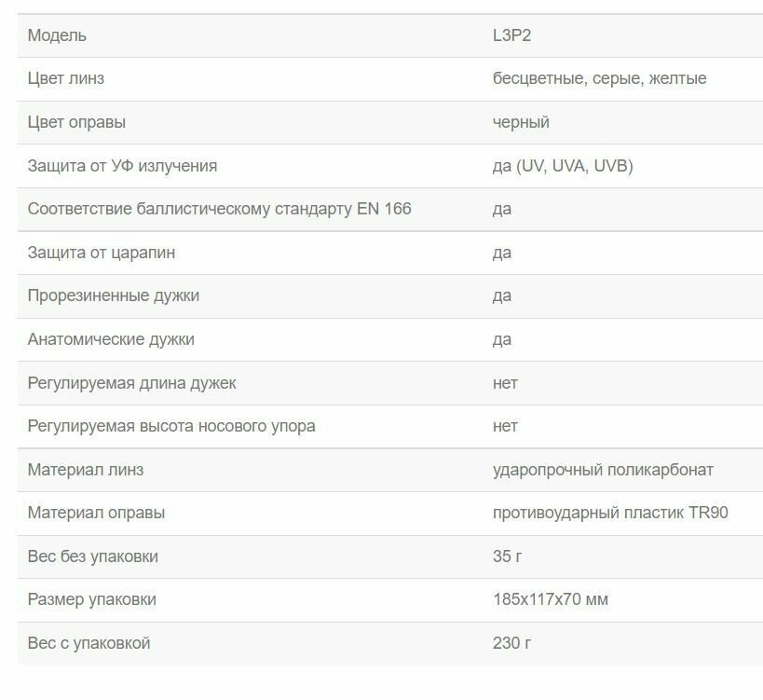Select the "Цвет оправы" label
The image size is (763, 700).
[76, 122]
